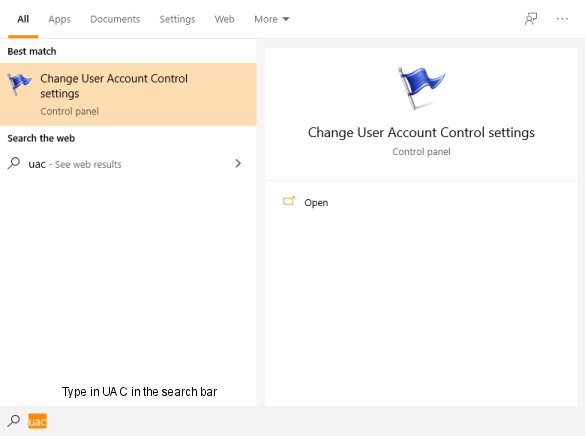Switch to the Web tab
This screenshot has width=585, height=436.
[x=224, y=19]
